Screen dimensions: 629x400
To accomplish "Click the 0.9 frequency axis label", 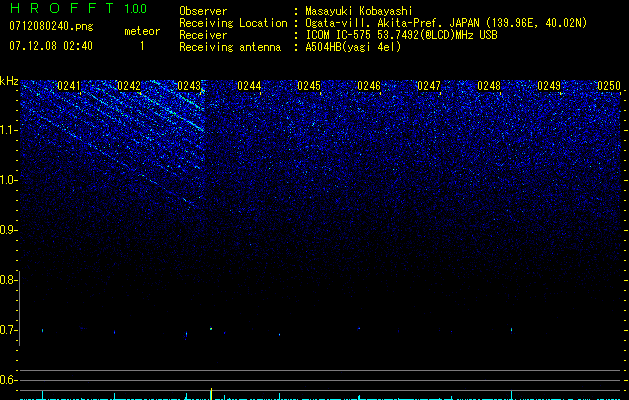I will [8, 230].
